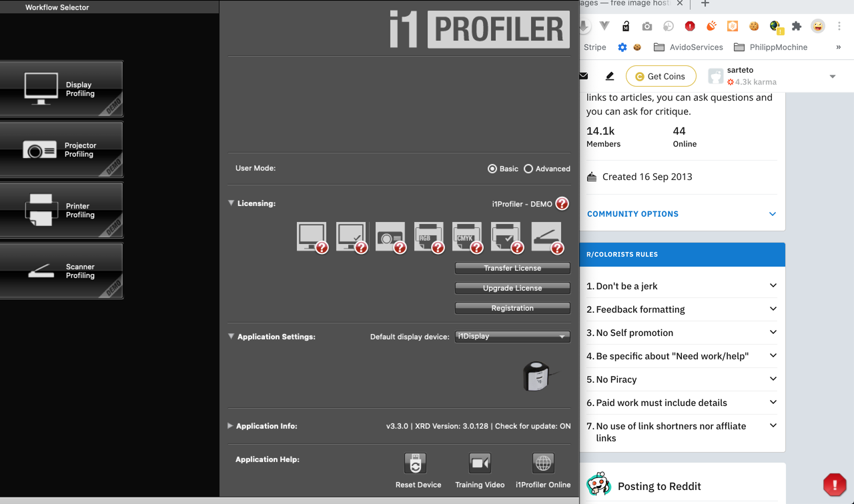Open Printer Profiling workflow

click(61, 210)
